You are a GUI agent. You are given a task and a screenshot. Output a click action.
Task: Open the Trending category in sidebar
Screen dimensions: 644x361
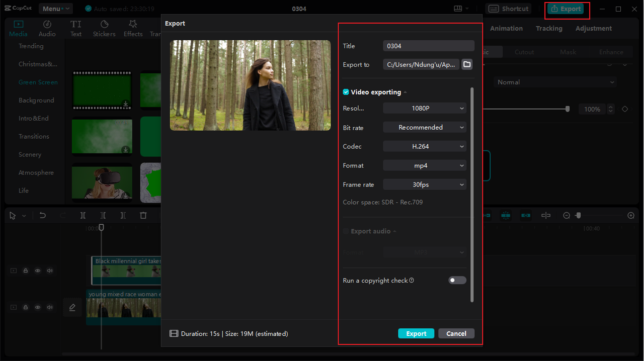pyautogui.click(x=31, y=46)
